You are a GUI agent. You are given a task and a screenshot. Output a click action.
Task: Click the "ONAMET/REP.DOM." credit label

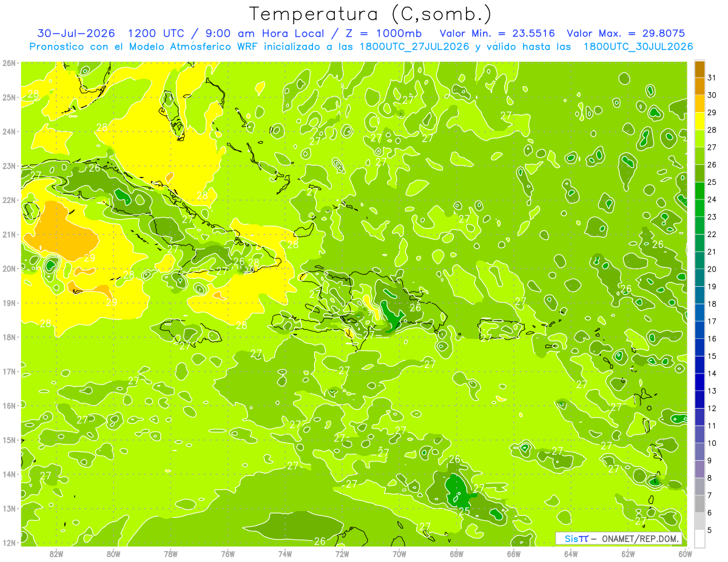(x=640, y=538)
